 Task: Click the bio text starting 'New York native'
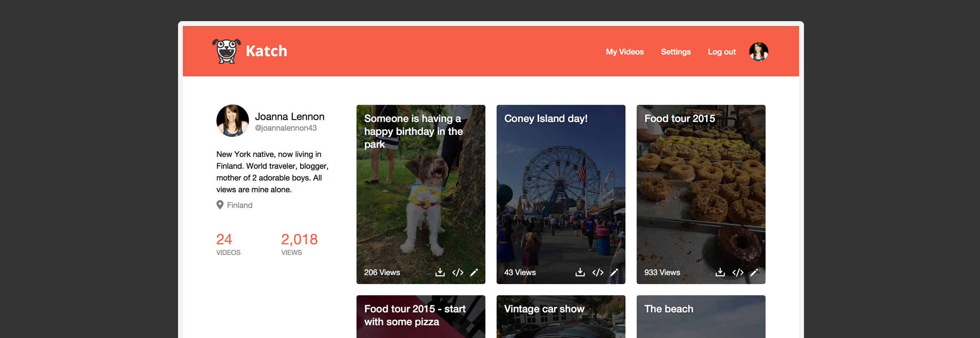pos(273,172)
